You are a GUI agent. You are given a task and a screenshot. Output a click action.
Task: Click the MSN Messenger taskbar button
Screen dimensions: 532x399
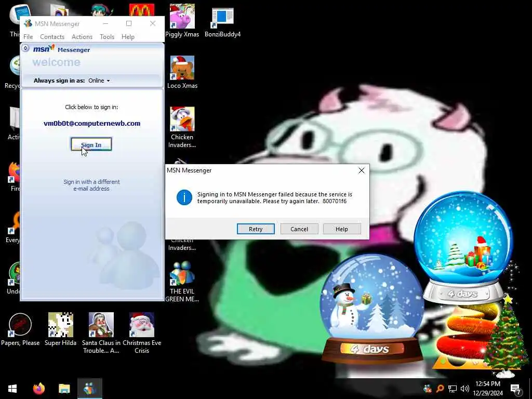coord(89,389)
